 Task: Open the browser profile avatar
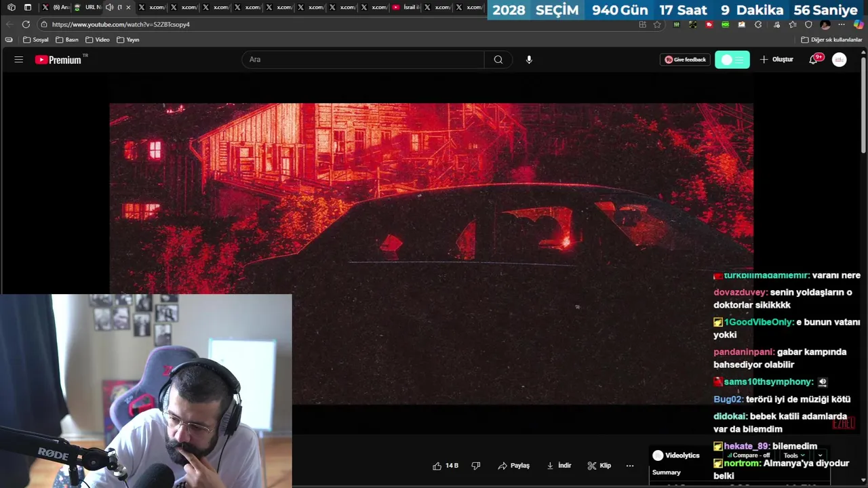[825, 24]
